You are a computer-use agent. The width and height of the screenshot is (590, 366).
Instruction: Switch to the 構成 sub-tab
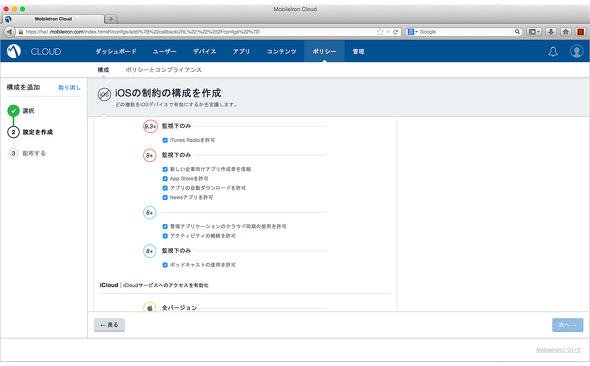(x=103, y=70)
